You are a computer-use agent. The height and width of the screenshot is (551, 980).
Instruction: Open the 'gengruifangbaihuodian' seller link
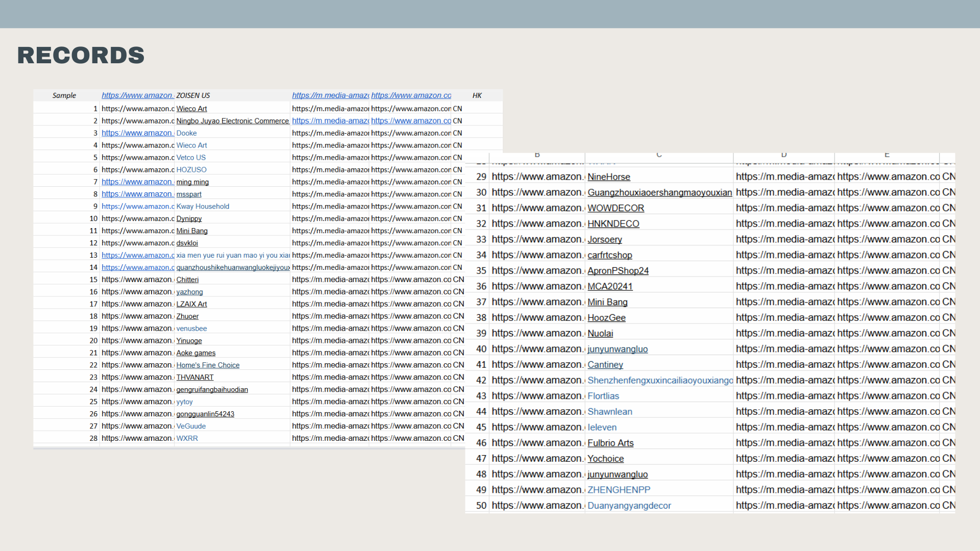tap(212, 390)
